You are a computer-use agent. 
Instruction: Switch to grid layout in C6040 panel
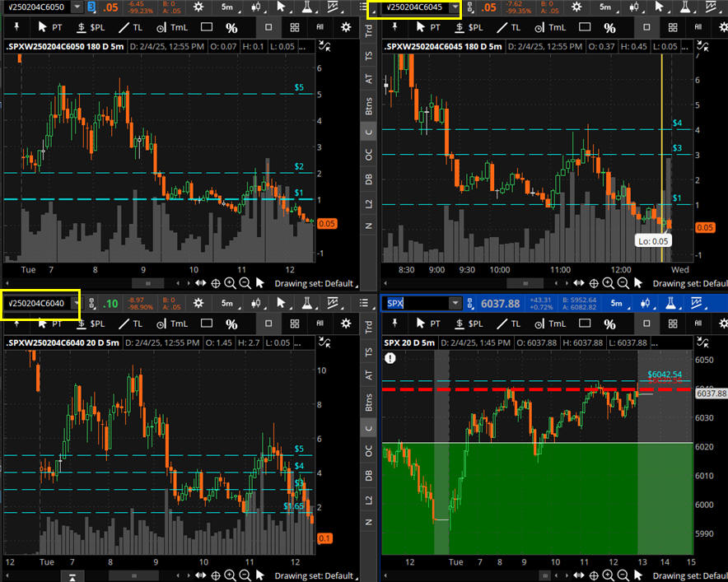[x=294, y=324]
